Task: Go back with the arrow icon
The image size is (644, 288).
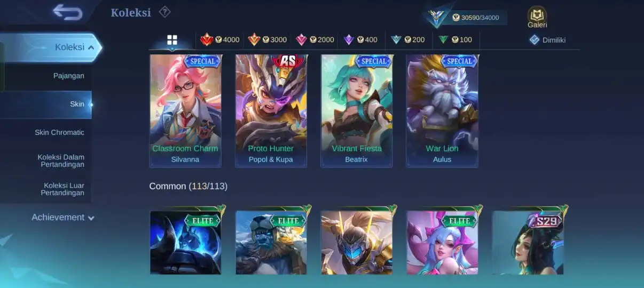Action: 68,12
